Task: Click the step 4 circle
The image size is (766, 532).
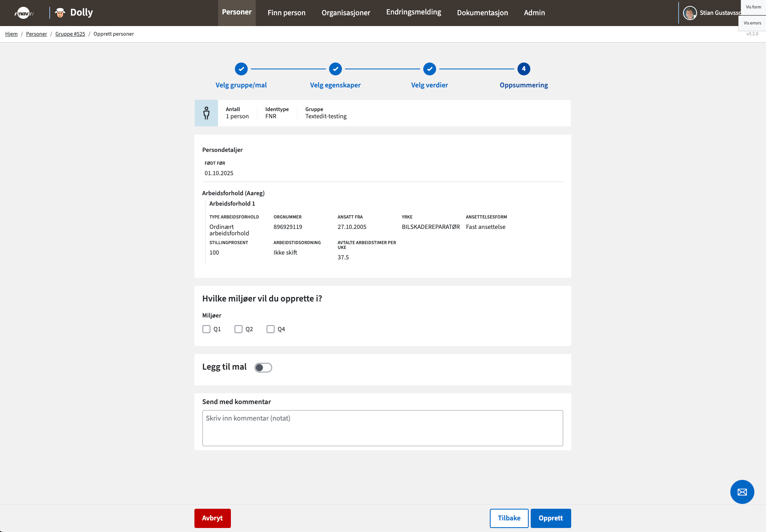Action: pyautogui.click(x=523, y=69)
